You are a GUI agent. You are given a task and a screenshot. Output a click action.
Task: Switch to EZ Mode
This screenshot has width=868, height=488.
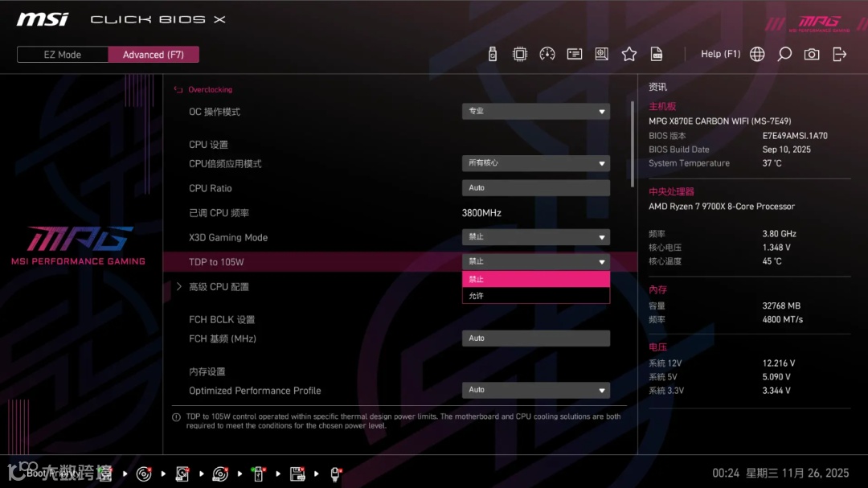click(63, 55)
